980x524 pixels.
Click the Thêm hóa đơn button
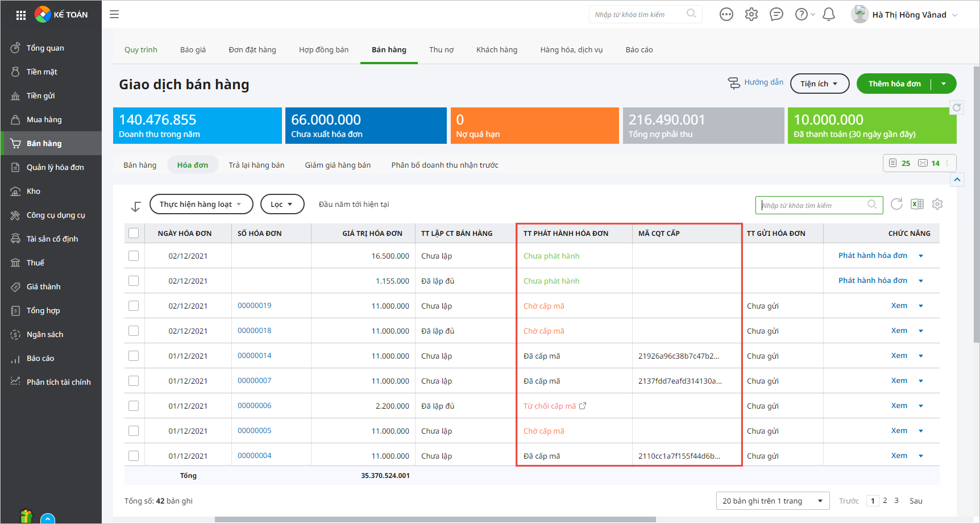pyautogui.click(x=894, y=84)
